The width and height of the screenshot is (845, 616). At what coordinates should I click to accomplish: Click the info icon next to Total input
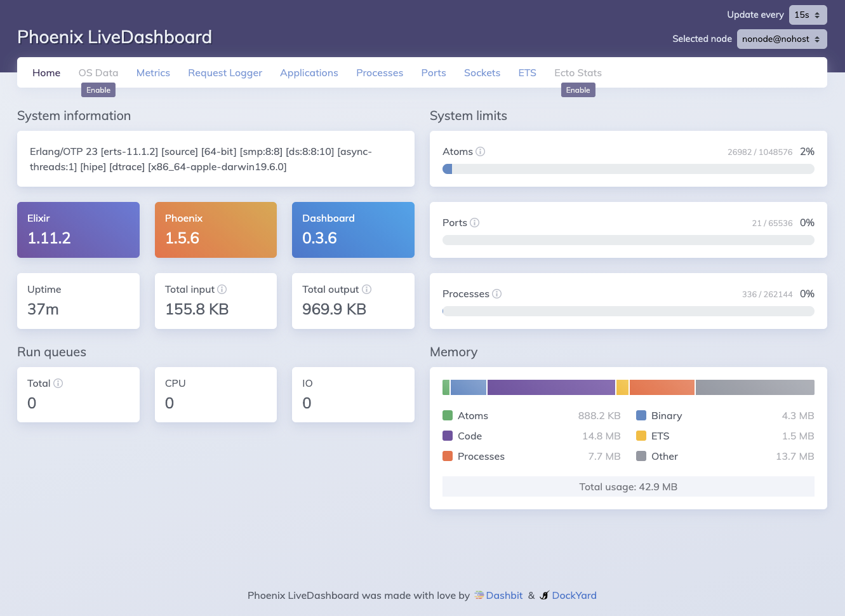pos(222,290)
